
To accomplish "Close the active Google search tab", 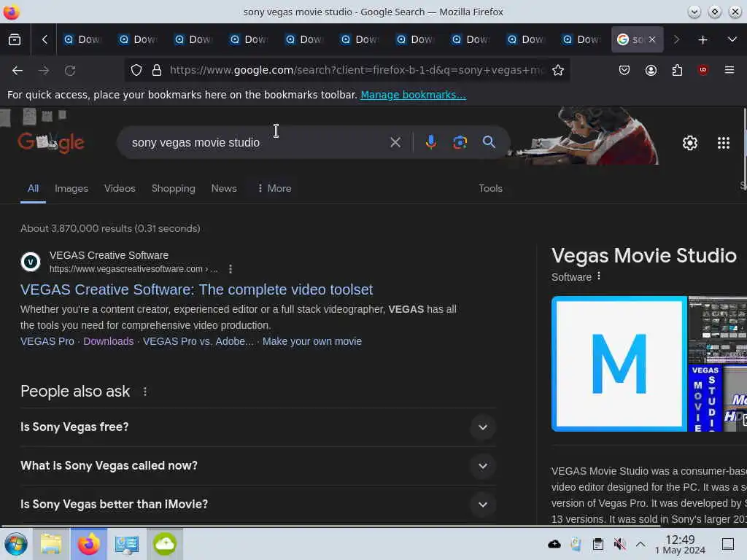I will [x=652, y=40].
